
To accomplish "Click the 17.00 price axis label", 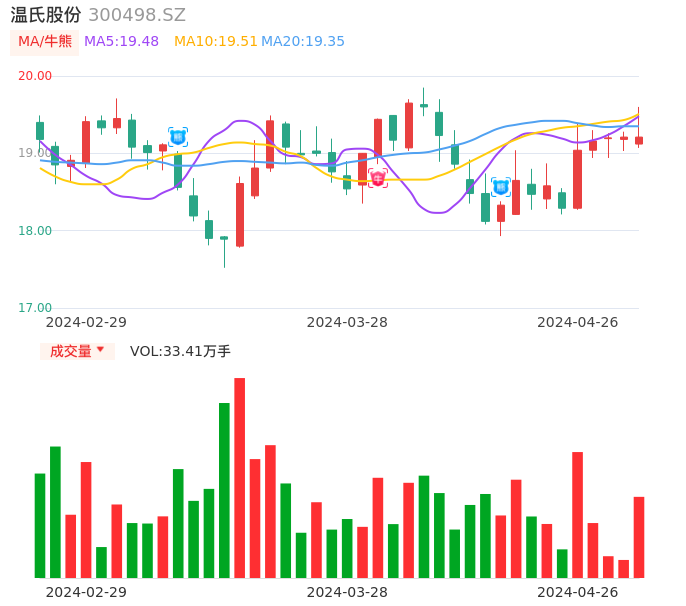I will point(36,308).
